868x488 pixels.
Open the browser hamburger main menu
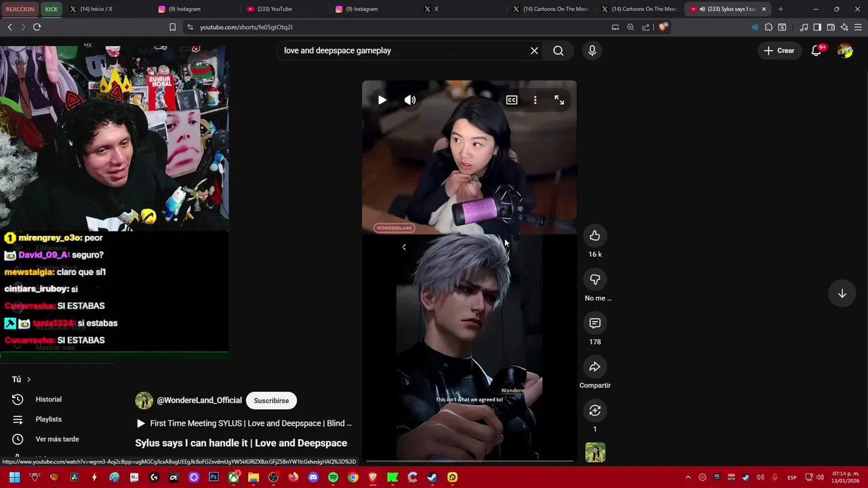point(858,27)
